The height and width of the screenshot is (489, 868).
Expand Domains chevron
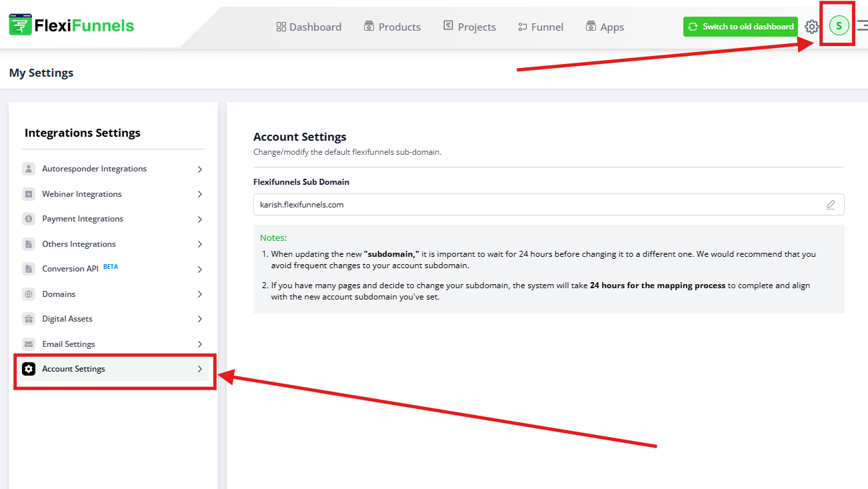point(199,294)
